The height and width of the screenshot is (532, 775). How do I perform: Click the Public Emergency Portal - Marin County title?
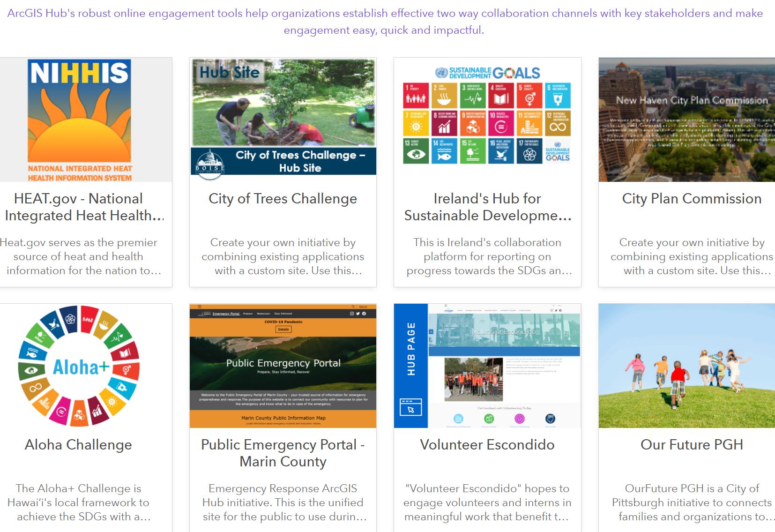[x=283, y=453]
